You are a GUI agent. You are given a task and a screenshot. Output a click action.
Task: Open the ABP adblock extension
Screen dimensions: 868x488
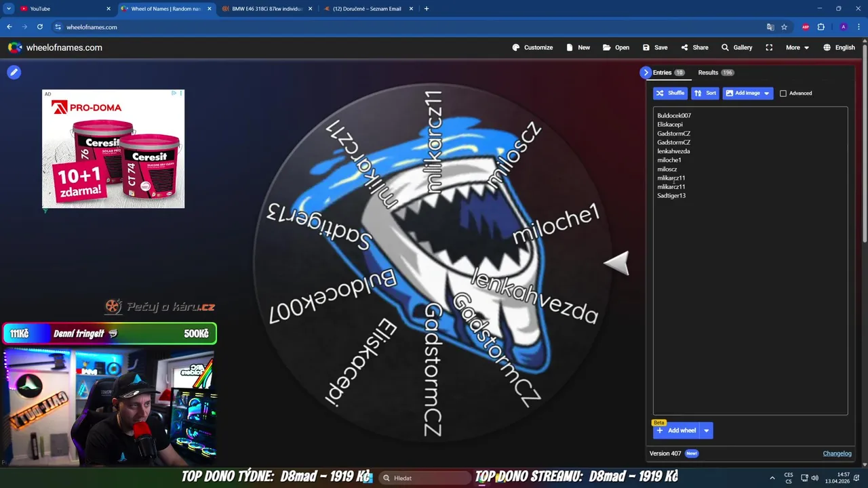click(x=806, y=27)
